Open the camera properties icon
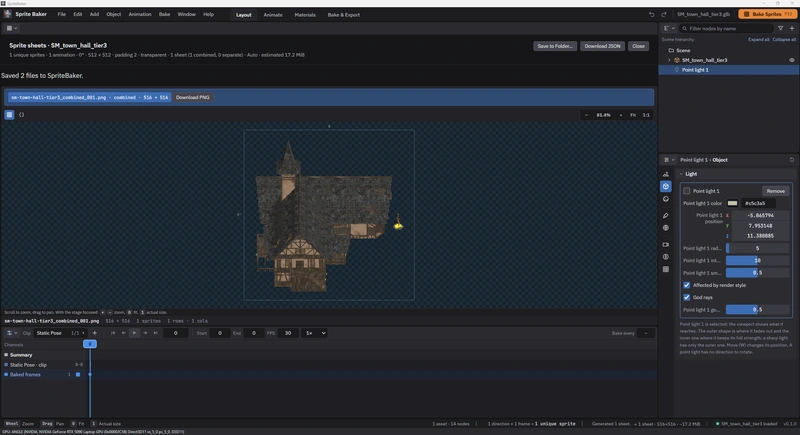800x435 pixels. (x=666, y=245)
